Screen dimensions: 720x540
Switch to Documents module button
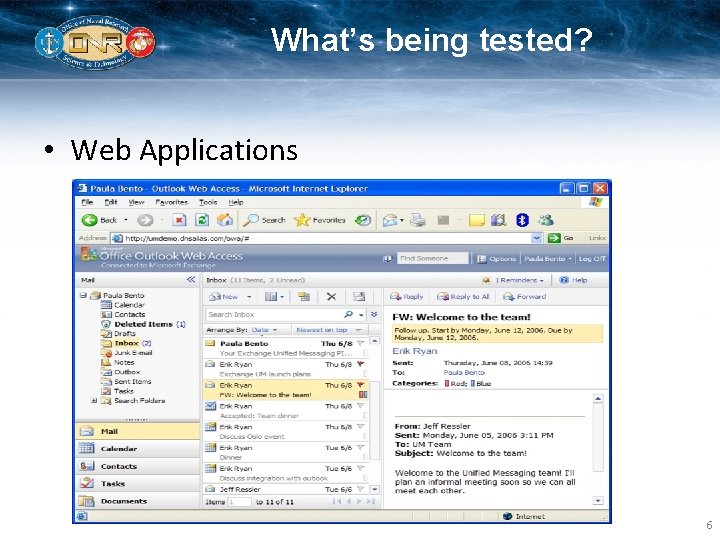[137, 501]
